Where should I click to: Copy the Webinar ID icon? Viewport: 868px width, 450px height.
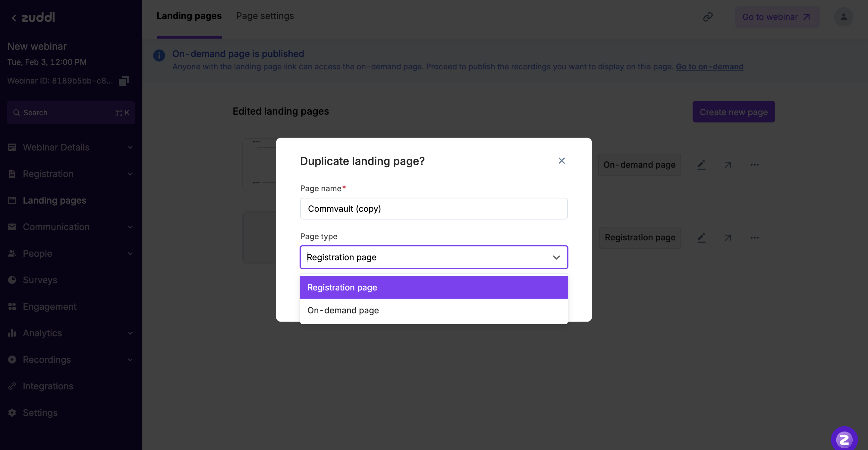(124, 81)
